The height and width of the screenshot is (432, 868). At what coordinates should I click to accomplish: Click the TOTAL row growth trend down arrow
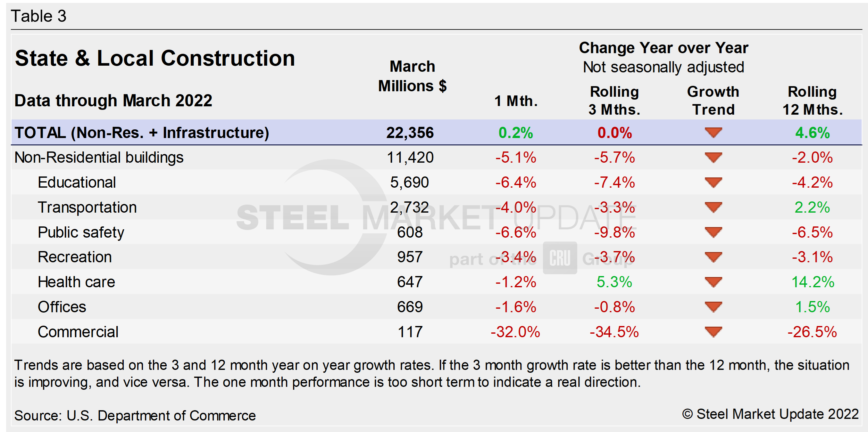(713, 132)
